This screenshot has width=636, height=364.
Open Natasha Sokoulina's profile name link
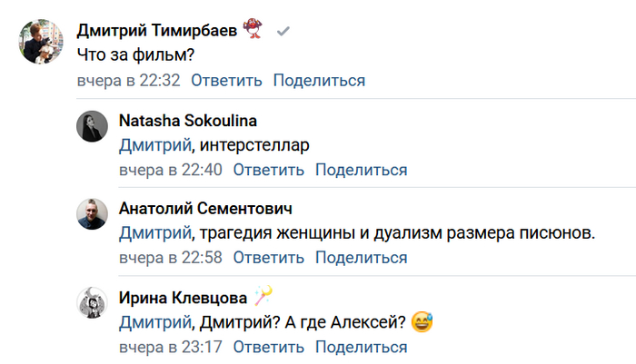click(x=187, y=121)
